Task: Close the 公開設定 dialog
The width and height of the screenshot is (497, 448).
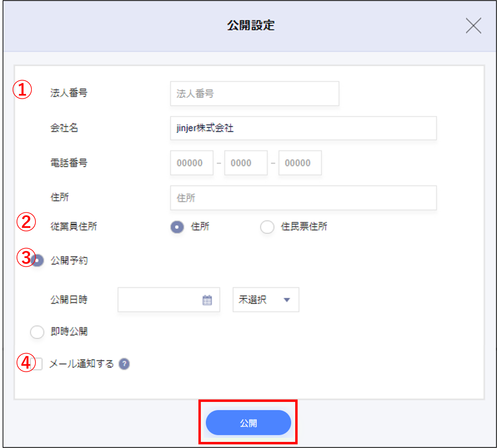Action: [473, 26]
